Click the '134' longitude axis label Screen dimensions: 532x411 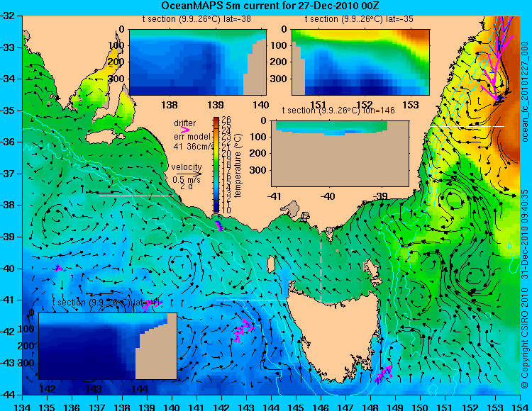23,407
